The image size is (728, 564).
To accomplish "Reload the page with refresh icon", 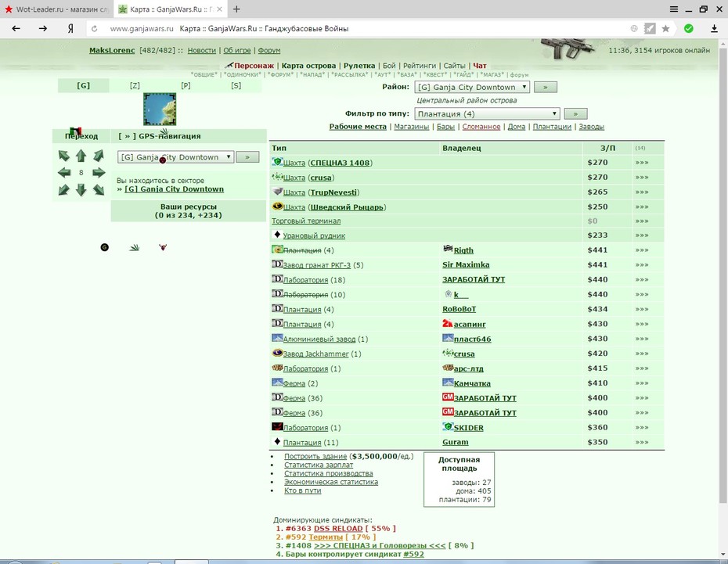I will click(94, 29).
